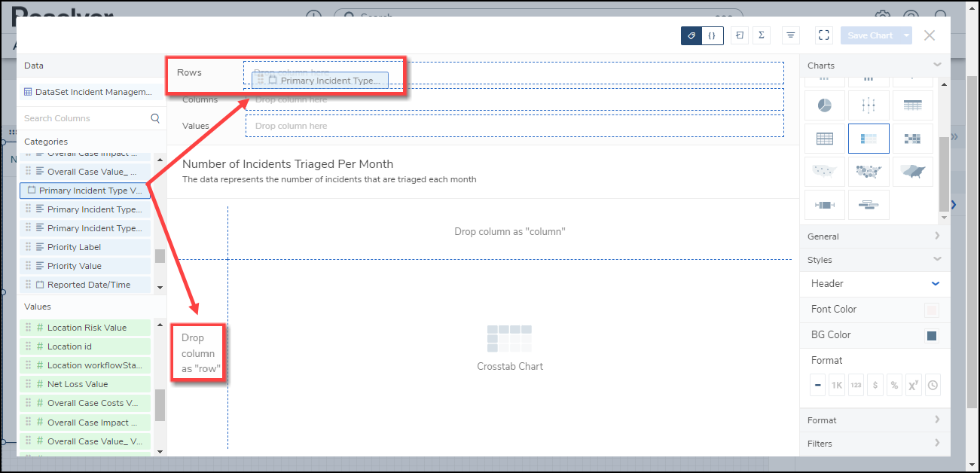The height and width of the screenshot is (473, 980).
Task: Click Charts gallery scroll-down arrow
Action: click(x=944, y=218)
